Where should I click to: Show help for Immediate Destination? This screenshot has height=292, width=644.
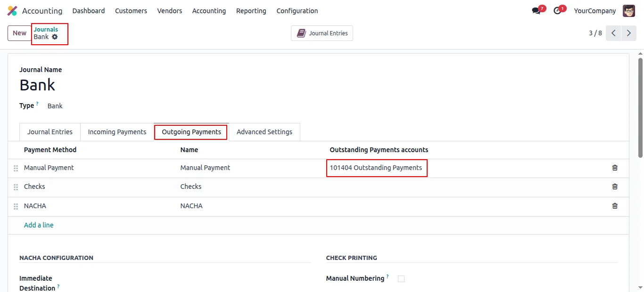pyautogui.click(x=58, y=286)
